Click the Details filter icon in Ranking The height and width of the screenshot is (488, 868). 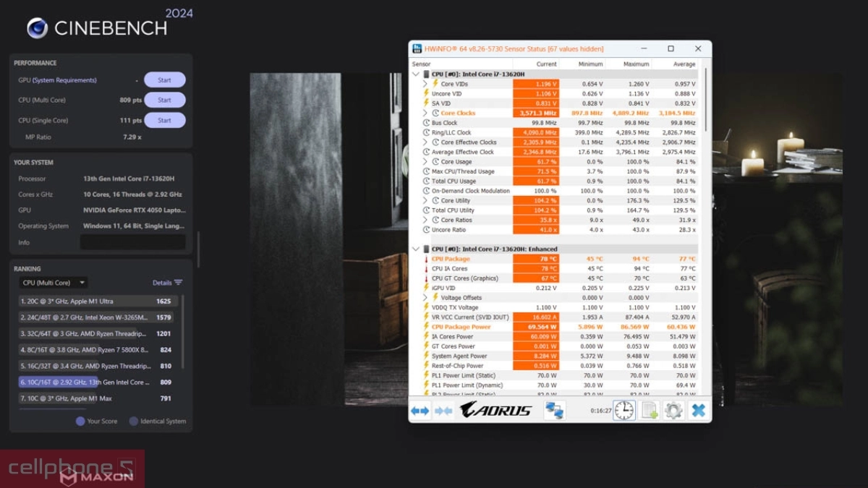pyautogui.click(x=178, y=283)
